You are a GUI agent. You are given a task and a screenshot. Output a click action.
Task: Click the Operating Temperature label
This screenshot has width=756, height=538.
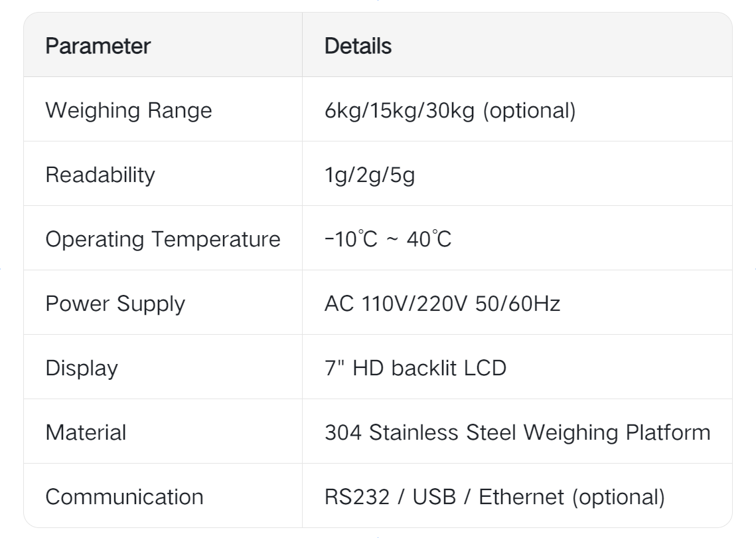tap(163, 239)
